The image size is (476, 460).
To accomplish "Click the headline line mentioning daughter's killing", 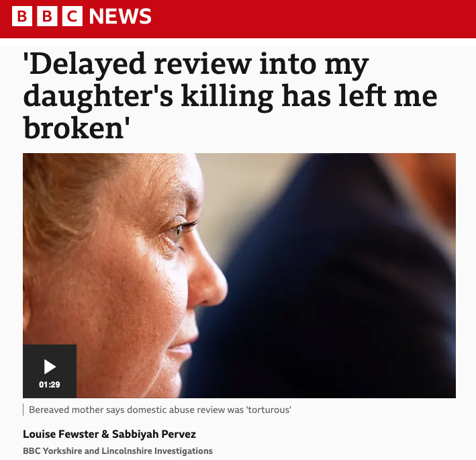I will coord(230,97).
